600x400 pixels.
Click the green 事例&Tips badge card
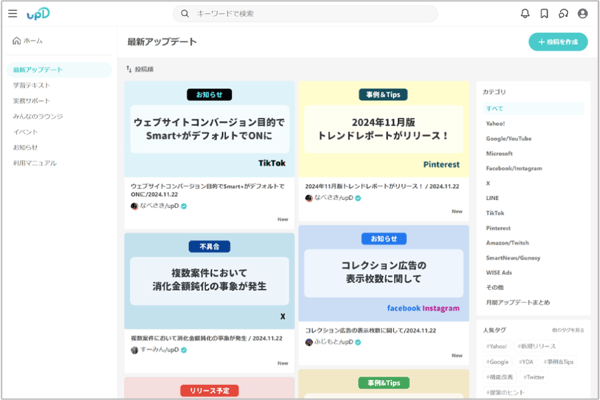point(384,383)
